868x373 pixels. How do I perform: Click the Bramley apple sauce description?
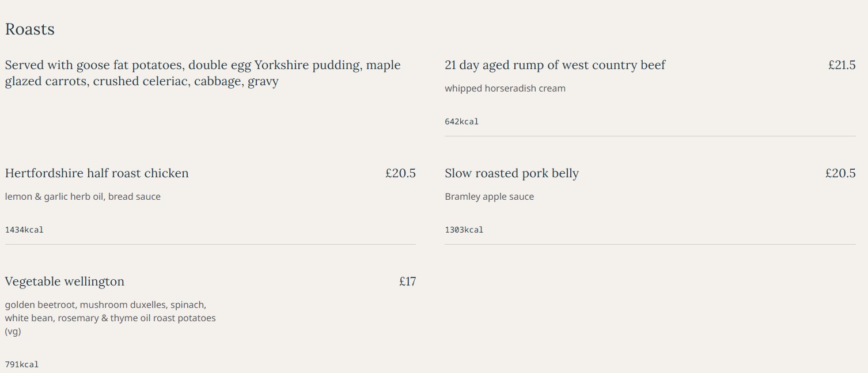[x=489, y=196]
